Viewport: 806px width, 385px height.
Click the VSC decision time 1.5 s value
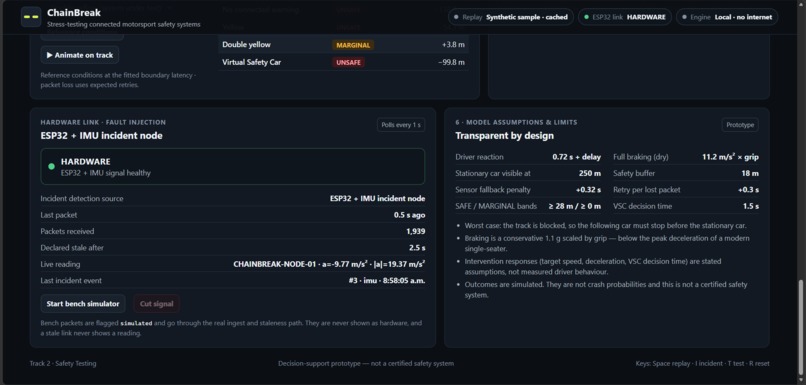tap(750, 206)
